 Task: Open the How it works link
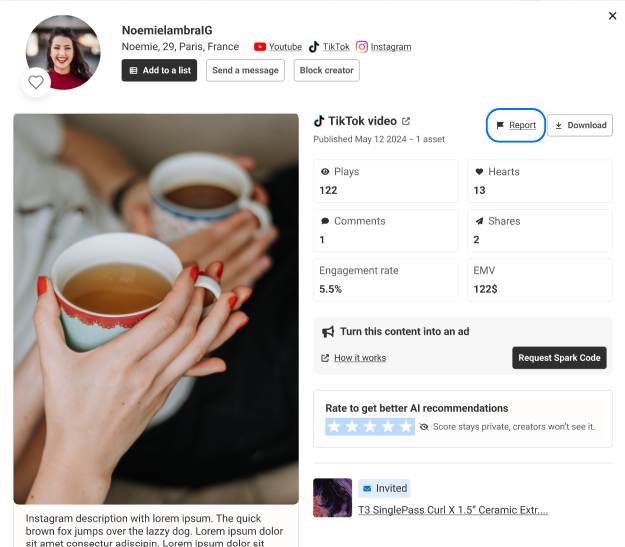[360, 358]
